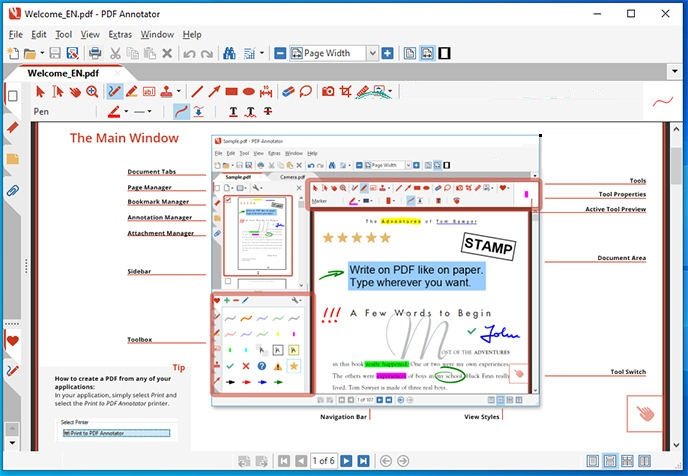Select the Stamp tool
The height and width of the screenshot is (476, 688).
[166, 92]
